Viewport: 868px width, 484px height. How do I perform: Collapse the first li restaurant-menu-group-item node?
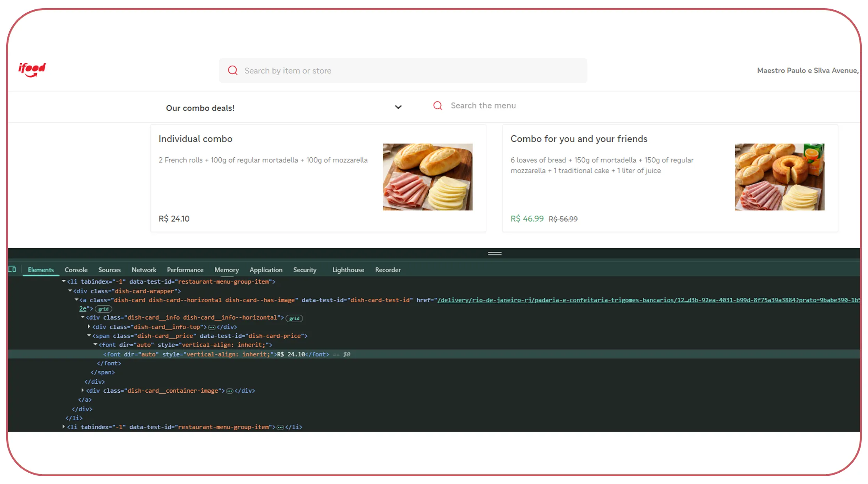coord(63,281)
